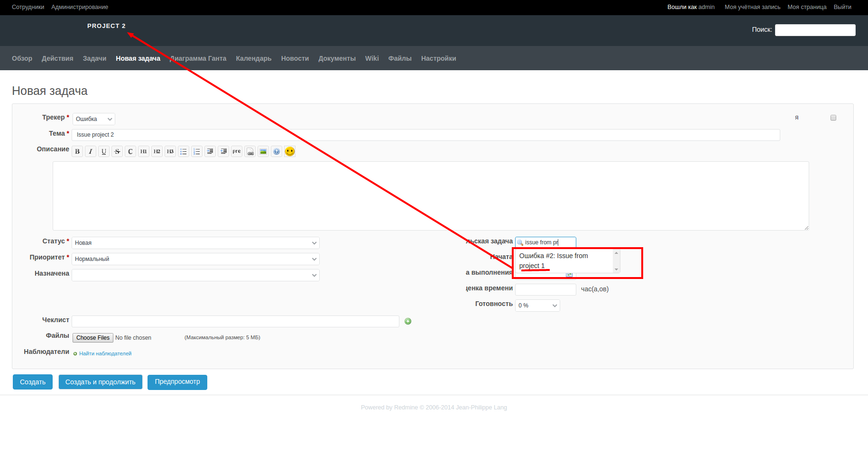Insert image via picture icon
This screenshot has height=464, width=868.
(263, 151)
